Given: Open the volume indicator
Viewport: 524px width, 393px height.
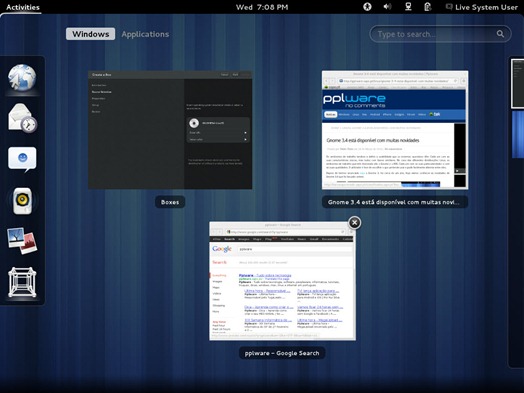Looking at the screenshot, I should pyautogui.click(x=387, y=7).
